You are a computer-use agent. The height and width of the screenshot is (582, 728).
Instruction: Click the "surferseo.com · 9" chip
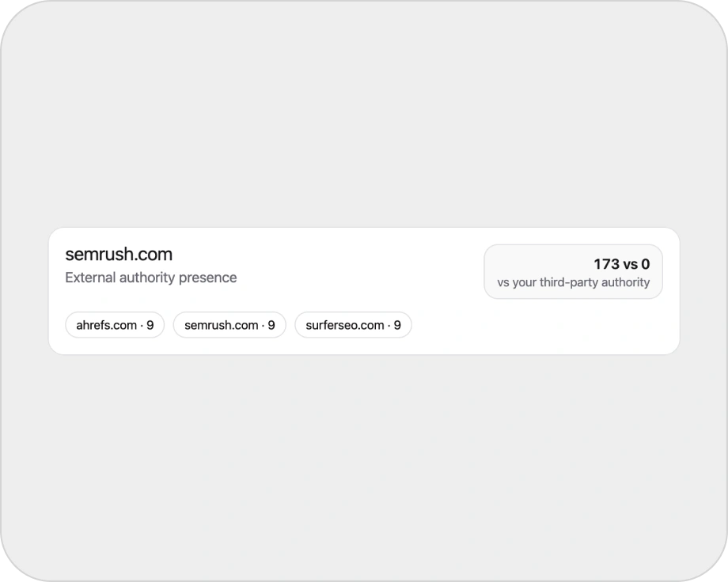(x=353, y=324)
